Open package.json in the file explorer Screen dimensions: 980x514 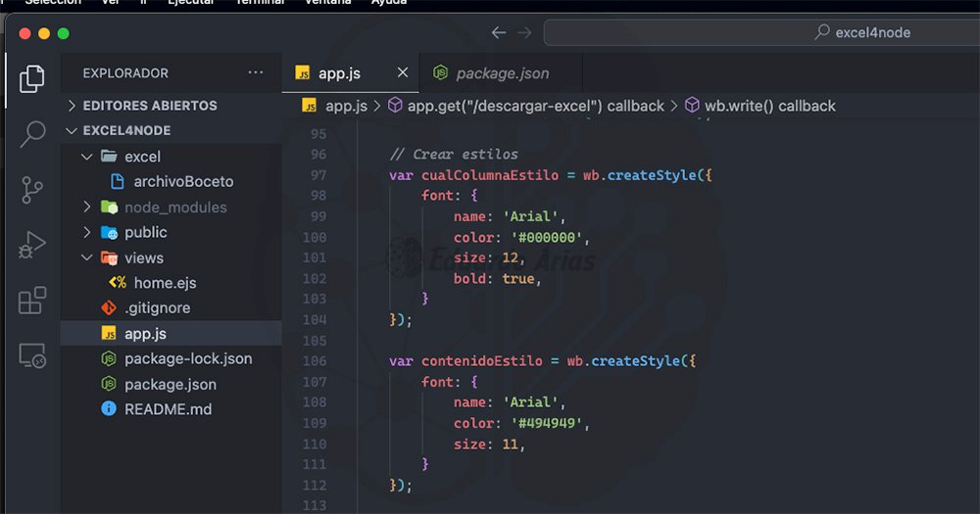coord(171,384)
